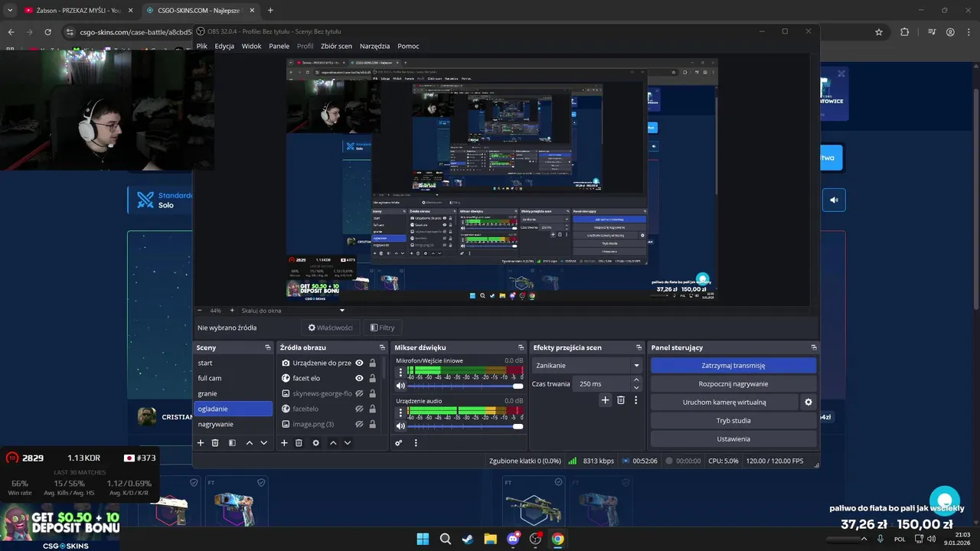Show image.png (3) source eye
The height and width of the screenshot is (551, 980).
(x=359, y=424)
